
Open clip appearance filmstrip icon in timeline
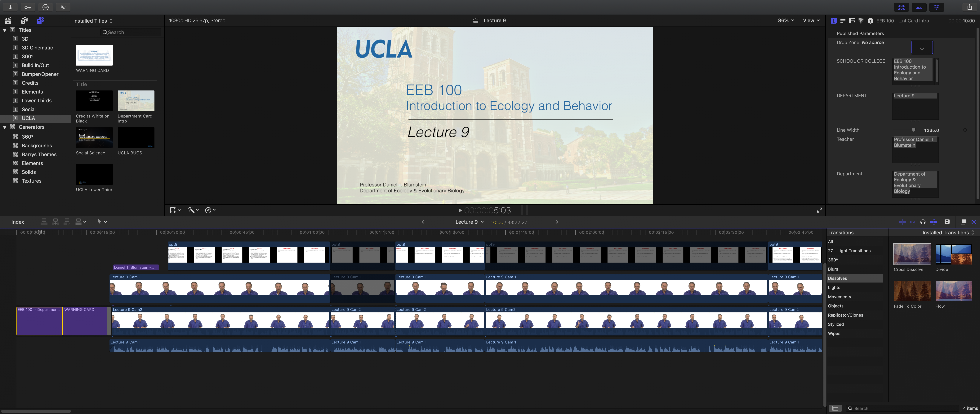click(x=947, y=222)
